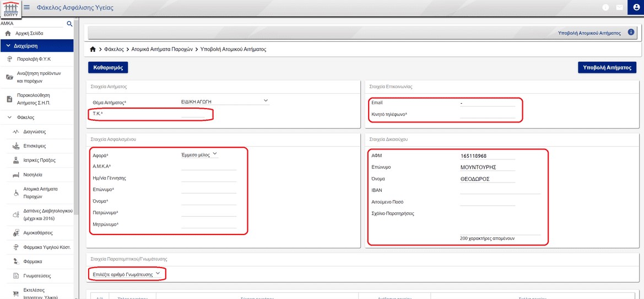Image resolution: width=644 pixels, height=299 pixels.
Task: Go to Διαγνώσεις in the sidebar
Action: pos(34,132)
